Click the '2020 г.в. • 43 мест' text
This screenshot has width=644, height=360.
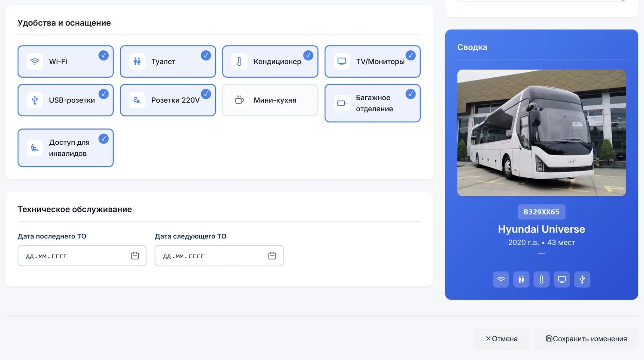541,242
